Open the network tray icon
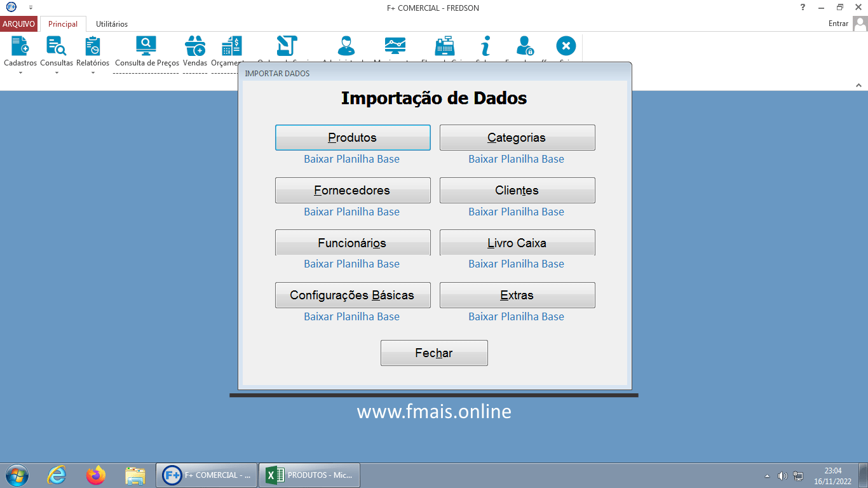This screenshot has height=488, width=868. (x=798, y=476)
